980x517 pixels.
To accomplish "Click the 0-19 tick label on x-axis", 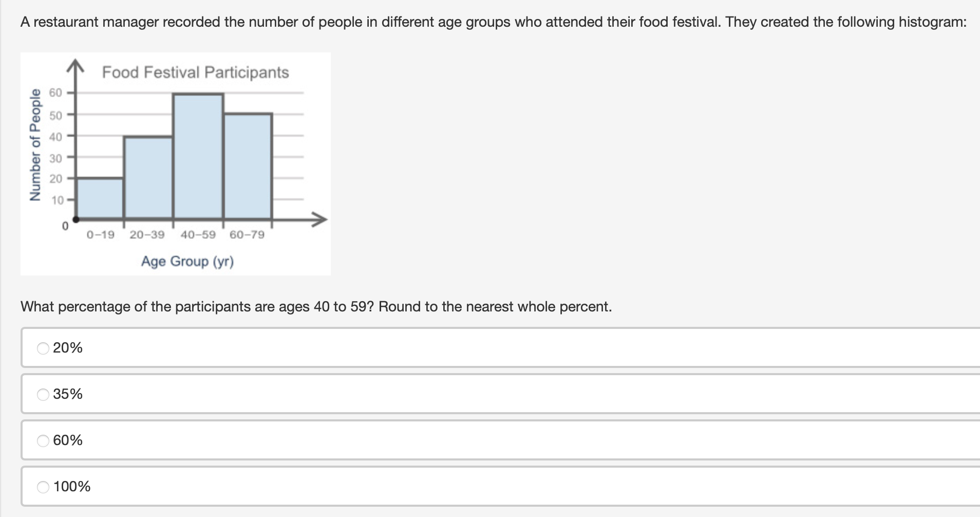I will pyautogui.click(x=99, y=235).
